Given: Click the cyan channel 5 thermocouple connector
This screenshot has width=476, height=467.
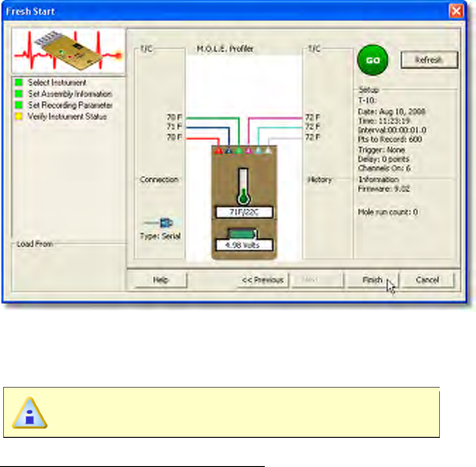Looking at the screenshot, I should [x=258, y=150].
